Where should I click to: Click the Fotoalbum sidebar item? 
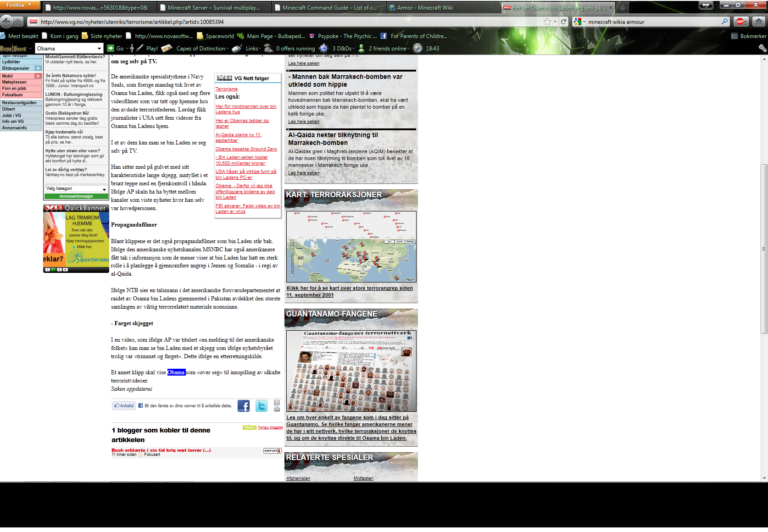21,95
